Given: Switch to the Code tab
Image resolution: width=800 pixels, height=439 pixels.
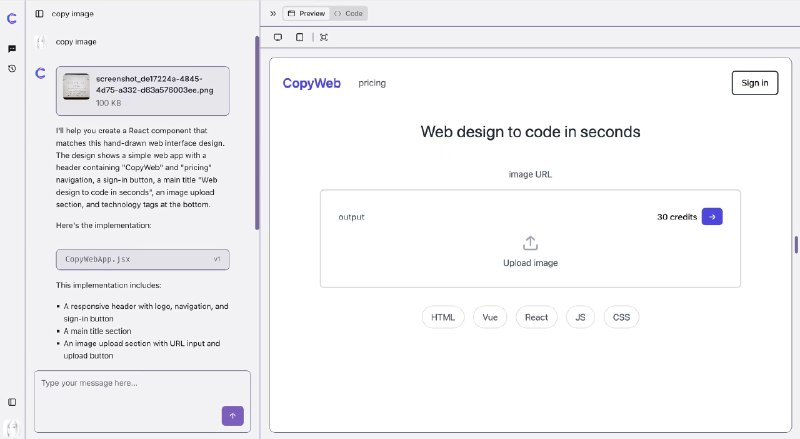Looking at the screenshot, I should (x=348, y=13).
